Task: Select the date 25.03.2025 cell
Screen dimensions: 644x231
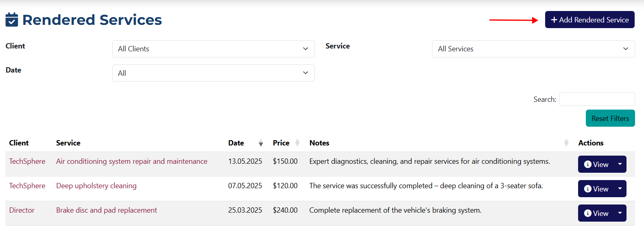Action: tap(245, 210)
